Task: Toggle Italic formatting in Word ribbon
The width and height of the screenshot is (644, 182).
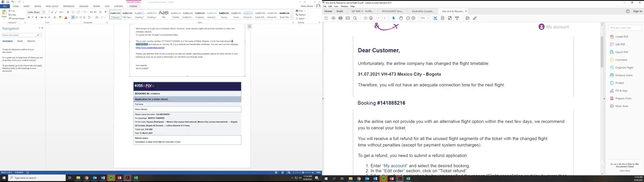Action: [x=32, y=18]
